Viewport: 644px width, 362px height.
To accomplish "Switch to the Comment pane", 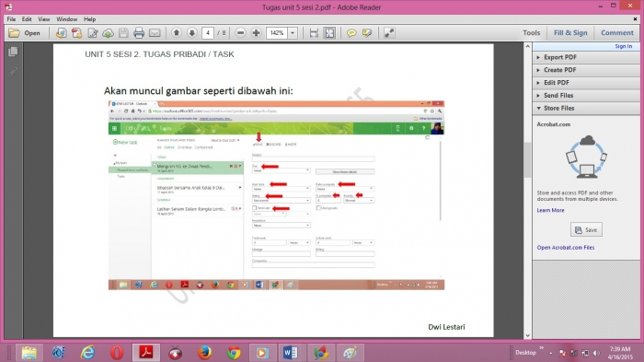I will 617,33.
